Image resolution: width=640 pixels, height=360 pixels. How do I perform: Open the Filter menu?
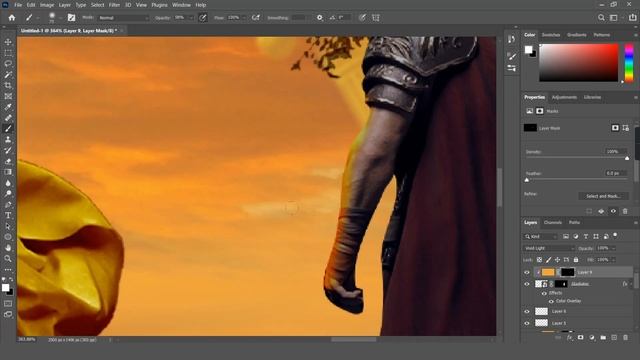[114, 5]
